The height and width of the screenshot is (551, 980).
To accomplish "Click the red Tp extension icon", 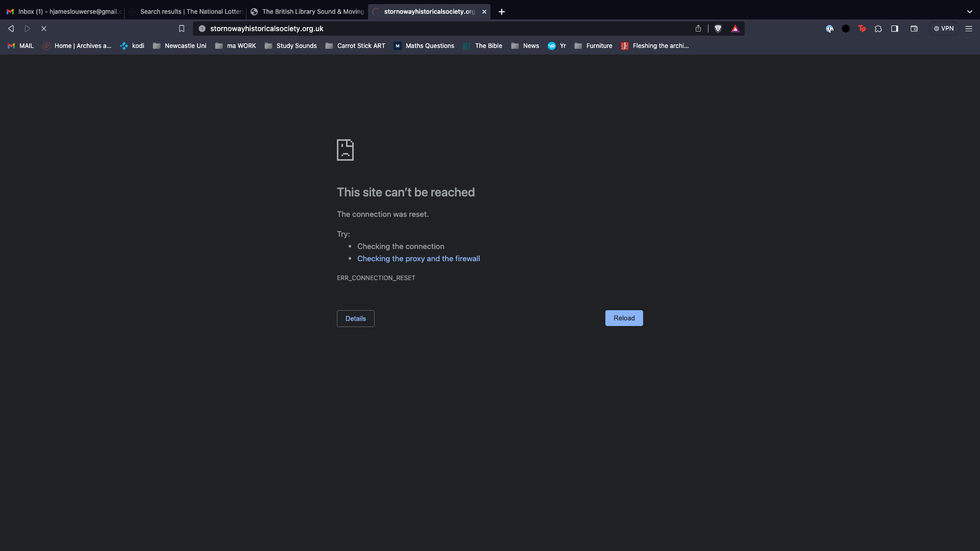I will click(x=862, y=29).
